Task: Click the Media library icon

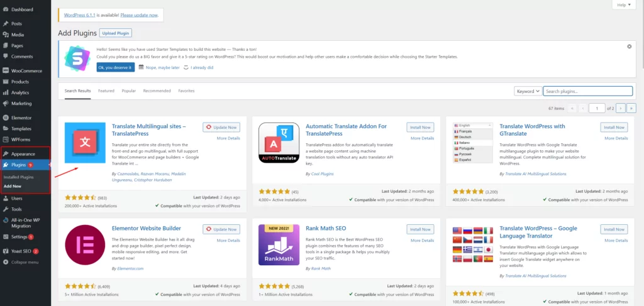Action: click(6, 35)
